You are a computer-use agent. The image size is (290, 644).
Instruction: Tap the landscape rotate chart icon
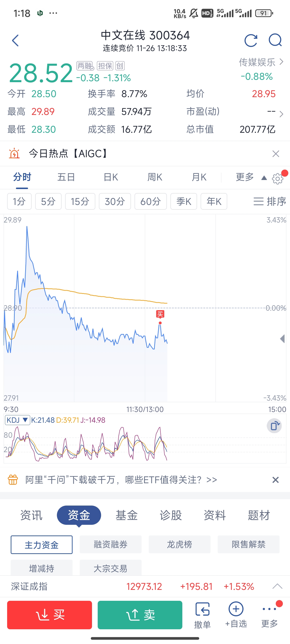pos(274,426)
